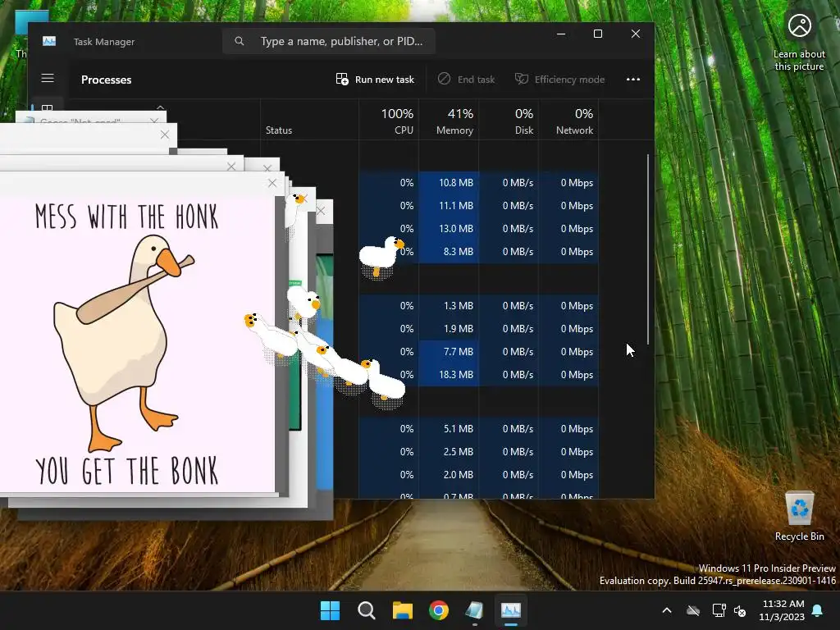Toggle Efficiency mode button
The height and width of the screenshot is (630, 840).
click(x=559, y=80)
